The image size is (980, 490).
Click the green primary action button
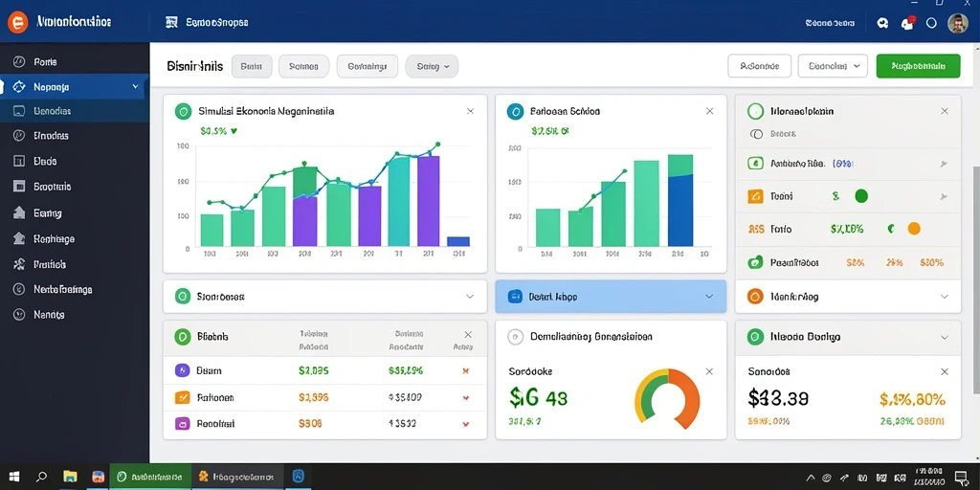[918, 66]
